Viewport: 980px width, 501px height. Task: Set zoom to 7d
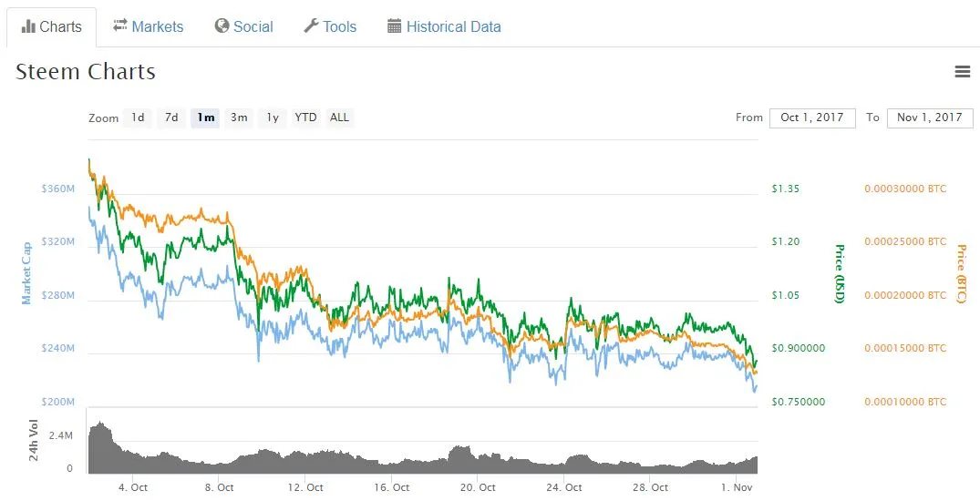[171, 118]
